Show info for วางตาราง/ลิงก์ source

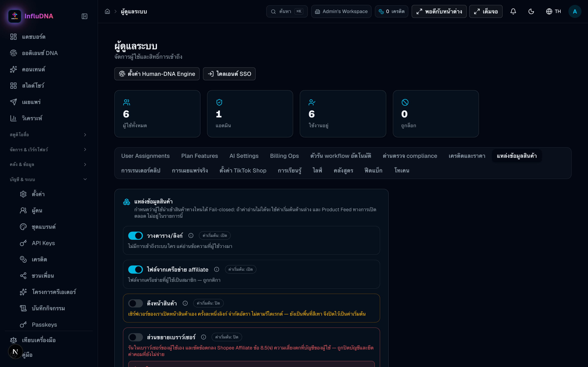191,235
